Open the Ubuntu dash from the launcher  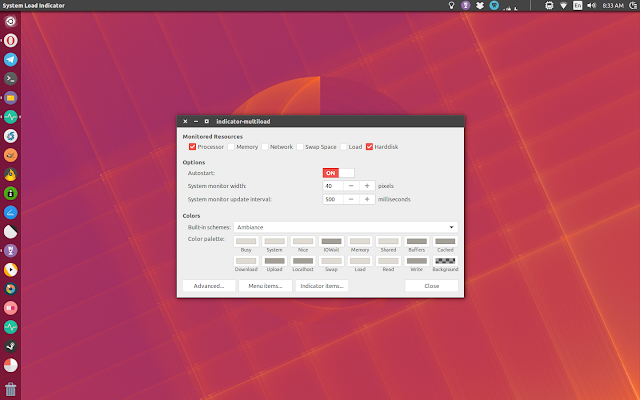11,21
